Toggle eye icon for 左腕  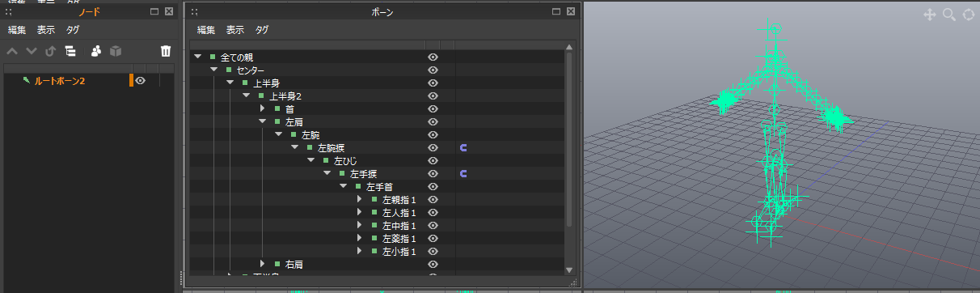[x=433, y=135]
